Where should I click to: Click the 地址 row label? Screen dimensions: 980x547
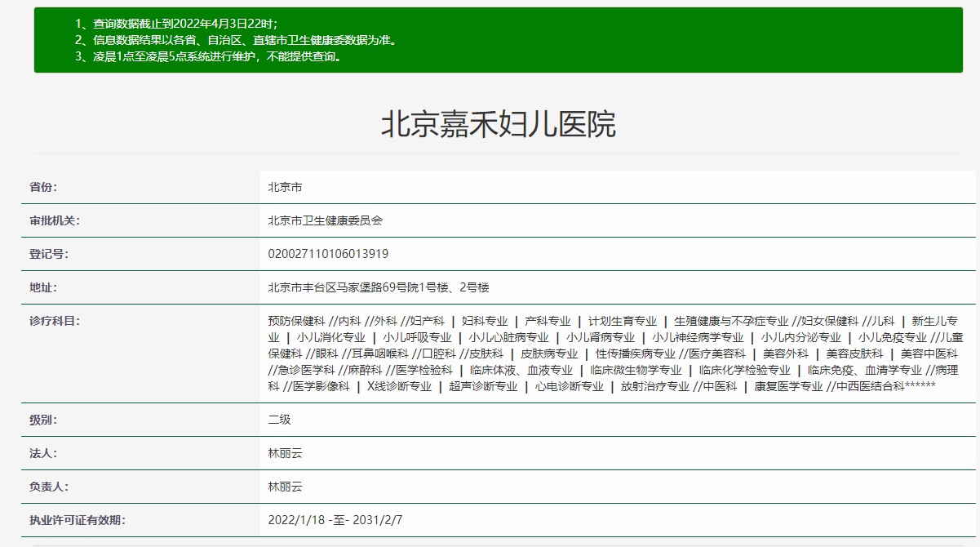pyautogui.click(x=43, y=287)
